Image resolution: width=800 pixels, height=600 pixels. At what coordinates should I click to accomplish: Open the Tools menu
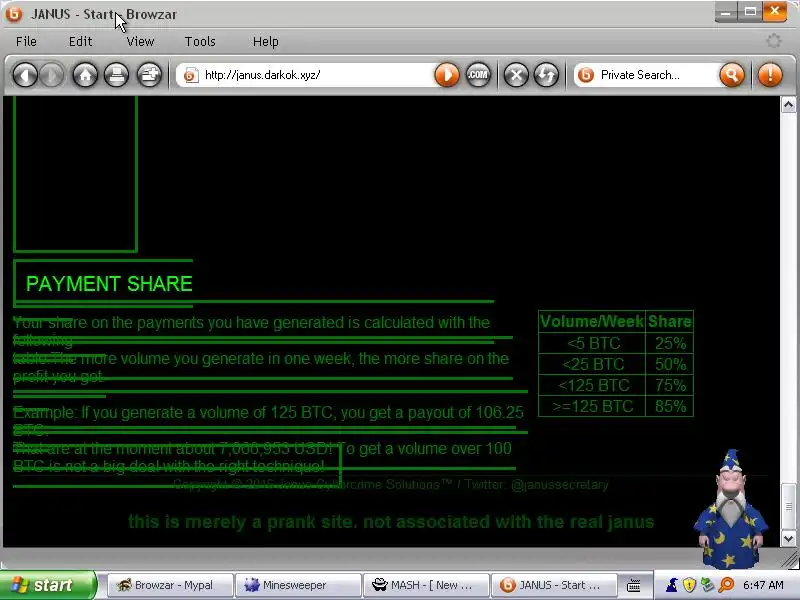click(x=200, y=41)
